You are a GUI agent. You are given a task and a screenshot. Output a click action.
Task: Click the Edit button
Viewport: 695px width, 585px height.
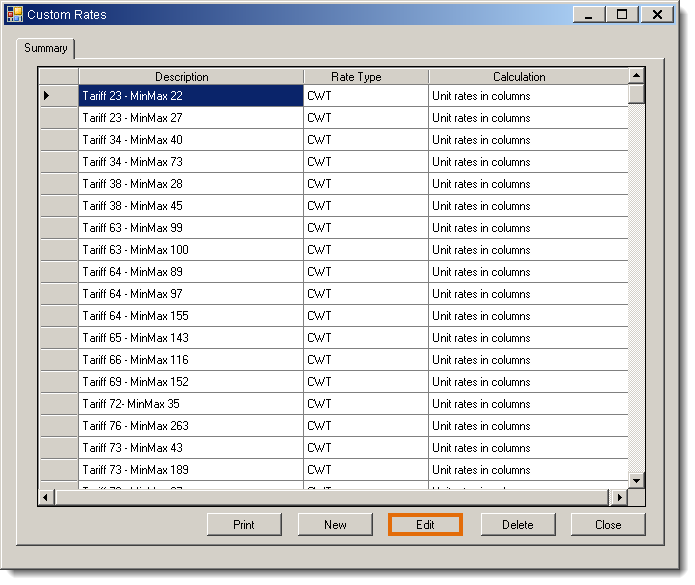(425, 524)
